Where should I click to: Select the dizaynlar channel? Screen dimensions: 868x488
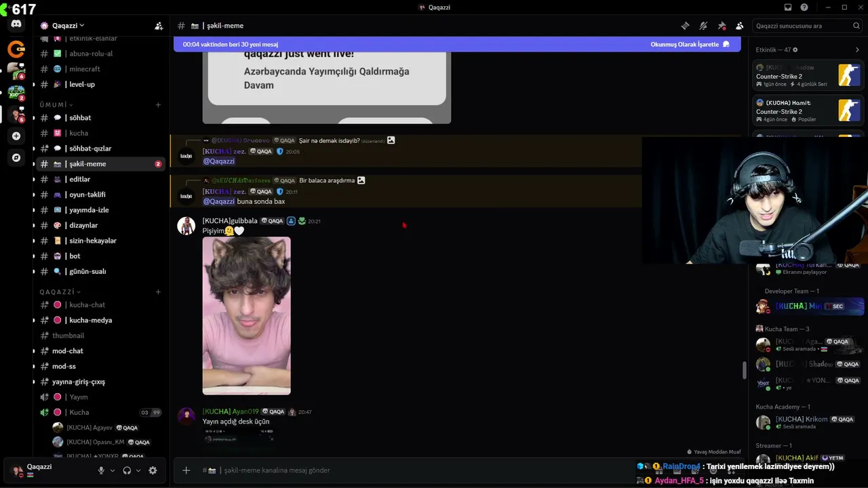point(100,226)
